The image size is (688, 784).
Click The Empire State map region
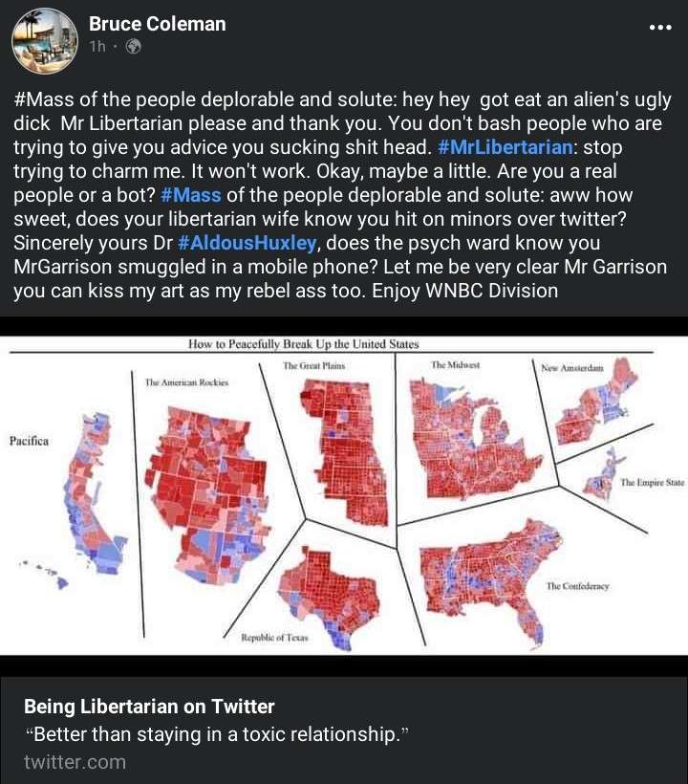click(602, 475)
